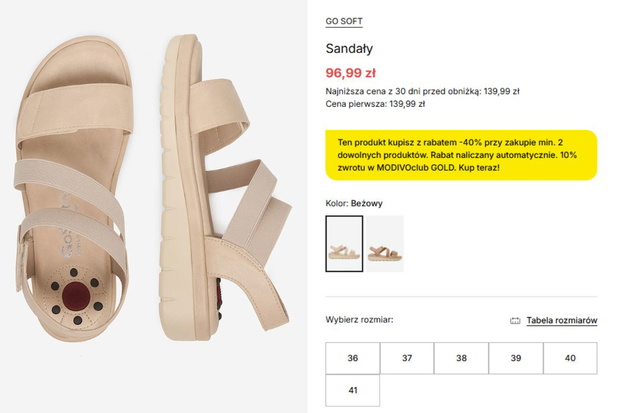Select the beige sandal color thumbnail
This screenshot has width=620, height=413.
click(x=344, y=244)
